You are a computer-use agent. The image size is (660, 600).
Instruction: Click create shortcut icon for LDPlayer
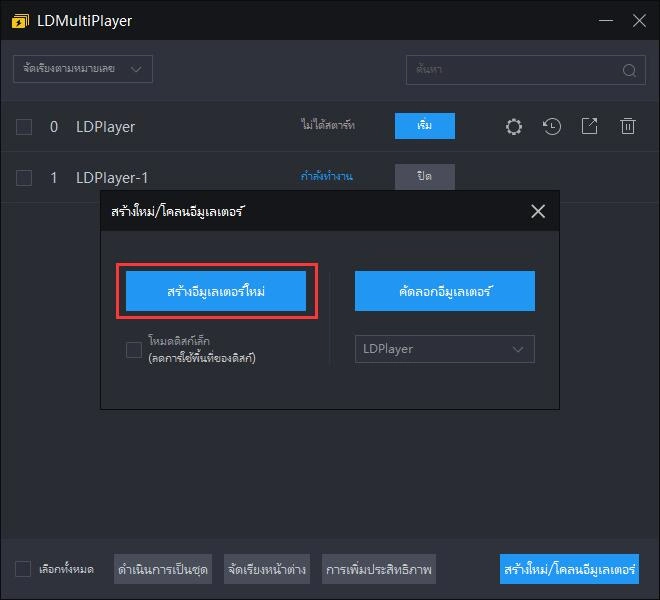[x=590, y=127]
